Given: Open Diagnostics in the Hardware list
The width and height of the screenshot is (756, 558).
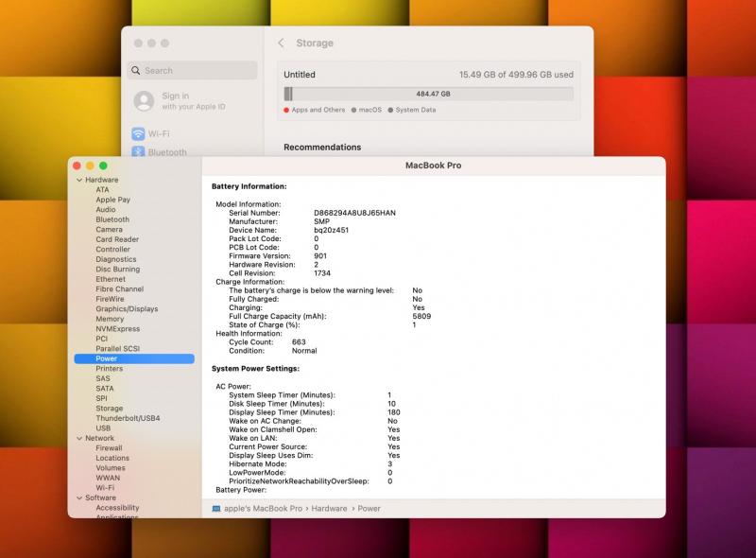Looking at the screenshot, I should coord(115,259).
